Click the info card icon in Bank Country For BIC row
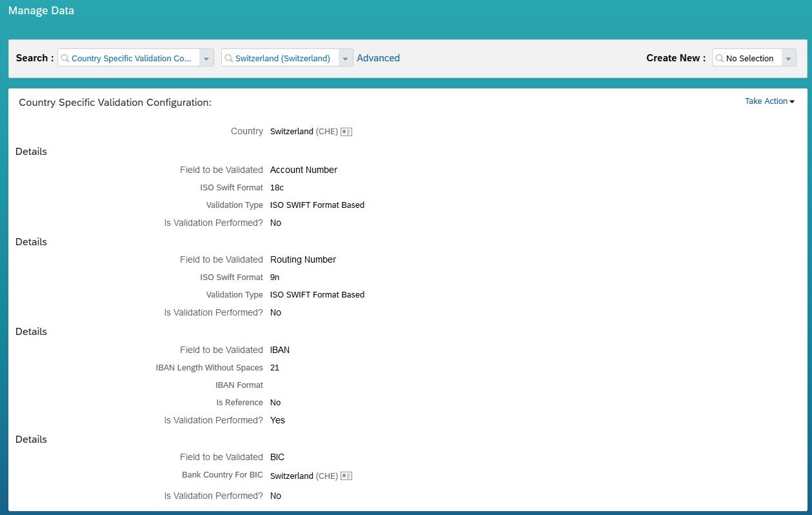This screenshot has height=515, width=812. coord(346,476)
